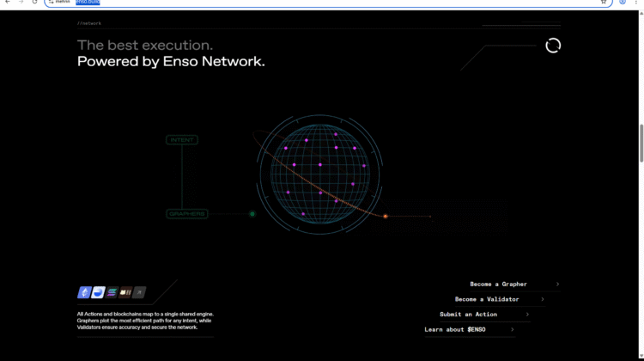This screenshot has width=644, height=361.
Task: Click the vertical page scrollbar thumb
Action: coord(640,144)
